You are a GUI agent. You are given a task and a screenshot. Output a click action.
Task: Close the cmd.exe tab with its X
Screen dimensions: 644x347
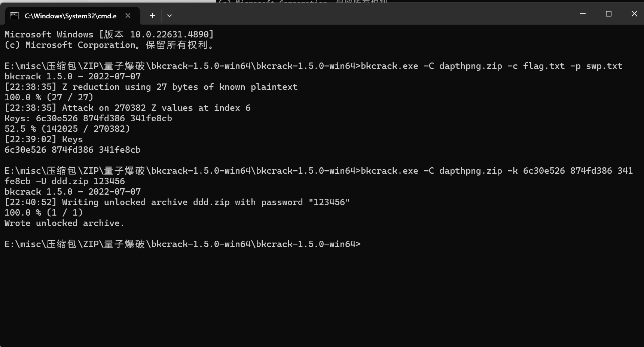128,15
